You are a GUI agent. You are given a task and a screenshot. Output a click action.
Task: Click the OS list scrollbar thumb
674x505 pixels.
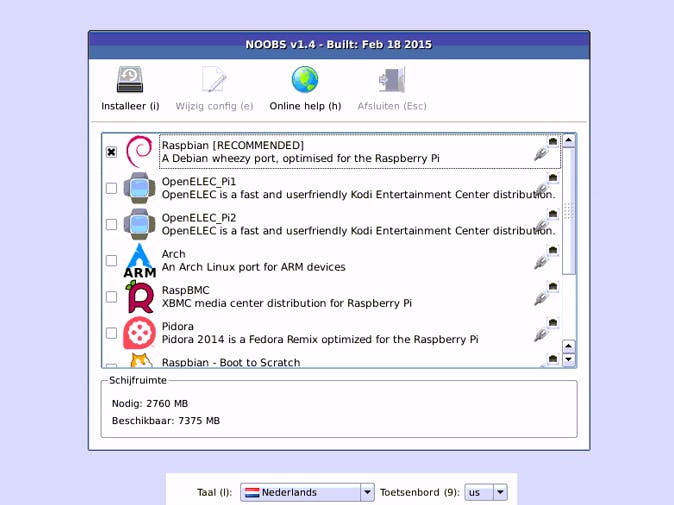click(x=569, y=211)
